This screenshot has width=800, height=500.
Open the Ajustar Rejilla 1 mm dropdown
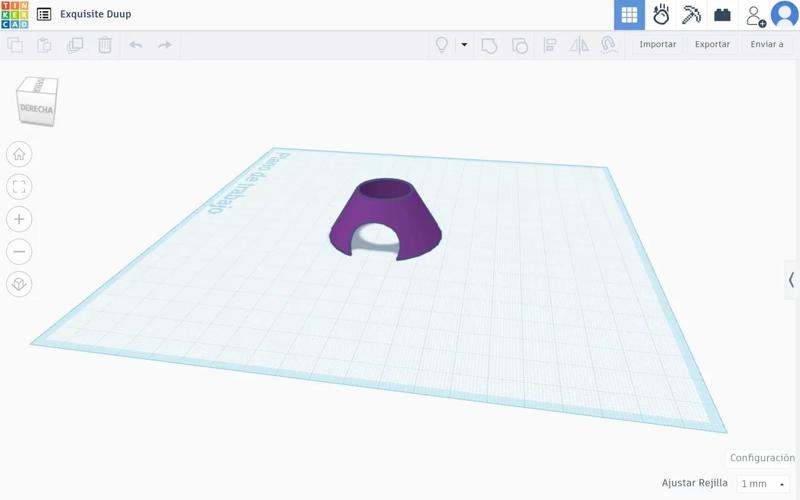pos(764,484)
